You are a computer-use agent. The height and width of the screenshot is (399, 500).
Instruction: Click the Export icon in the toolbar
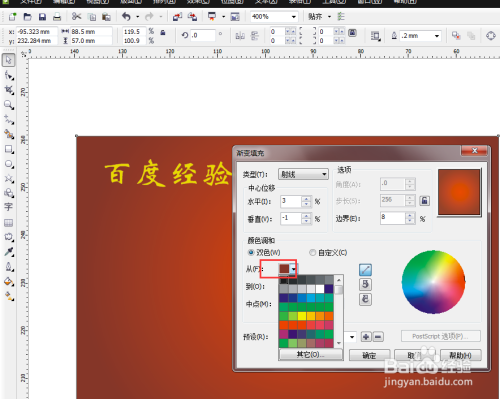pos(192,16)
